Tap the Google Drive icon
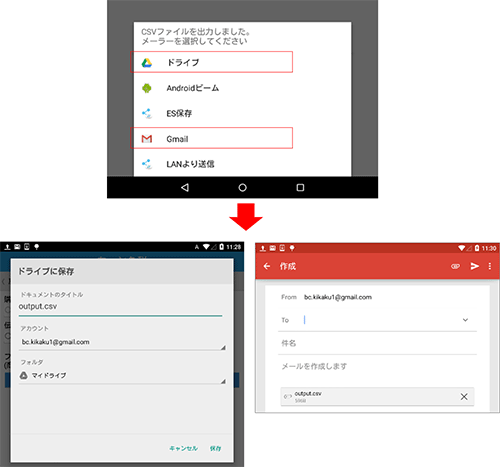Screen dimensions: 500x467 click(147, 63)
